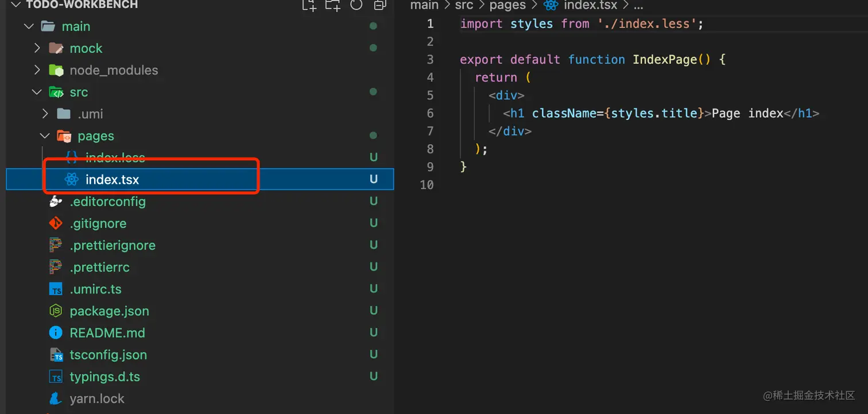Click the React icon beside index.tsx in tree
This screenshot has width=868, height=414.
point(72,180)
